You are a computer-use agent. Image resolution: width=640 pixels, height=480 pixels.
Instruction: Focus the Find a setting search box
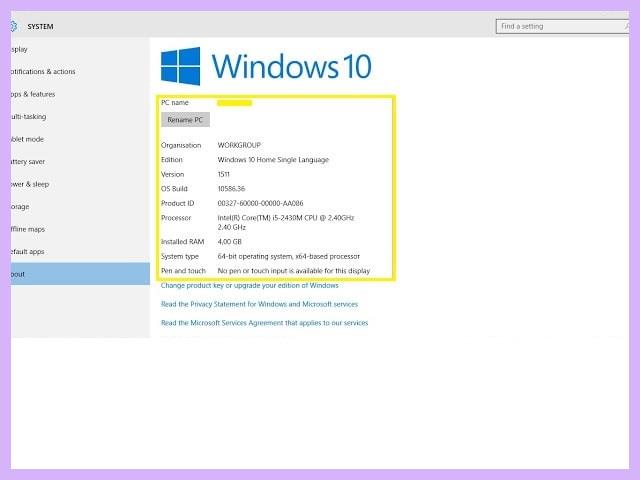pos(562,26)
